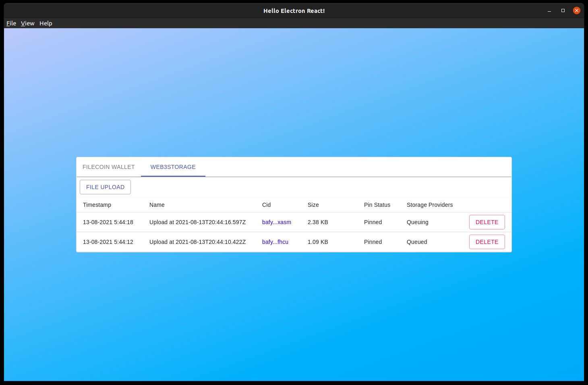The height and width of the screenshot is (385, 588).
Task: Click the Timestamp column header
Action: (x=97, y=205)
